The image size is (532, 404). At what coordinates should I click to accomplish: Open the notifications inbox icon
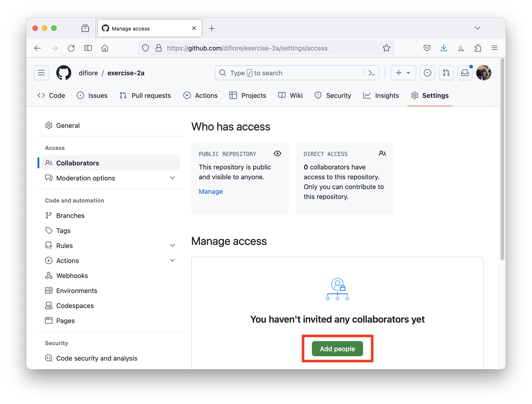pos(465,73)
